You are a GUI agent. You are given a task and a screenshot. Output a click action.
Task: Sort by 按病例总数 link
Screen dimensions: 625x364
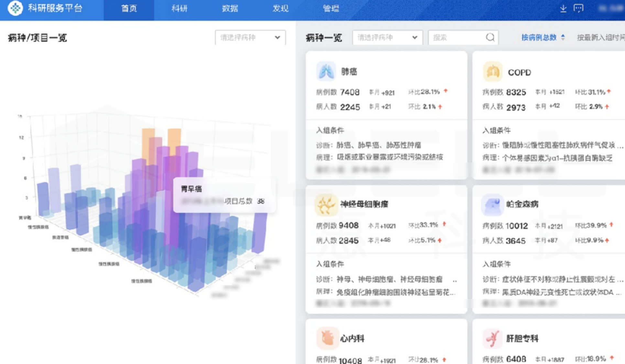click(x=539, y=38)
